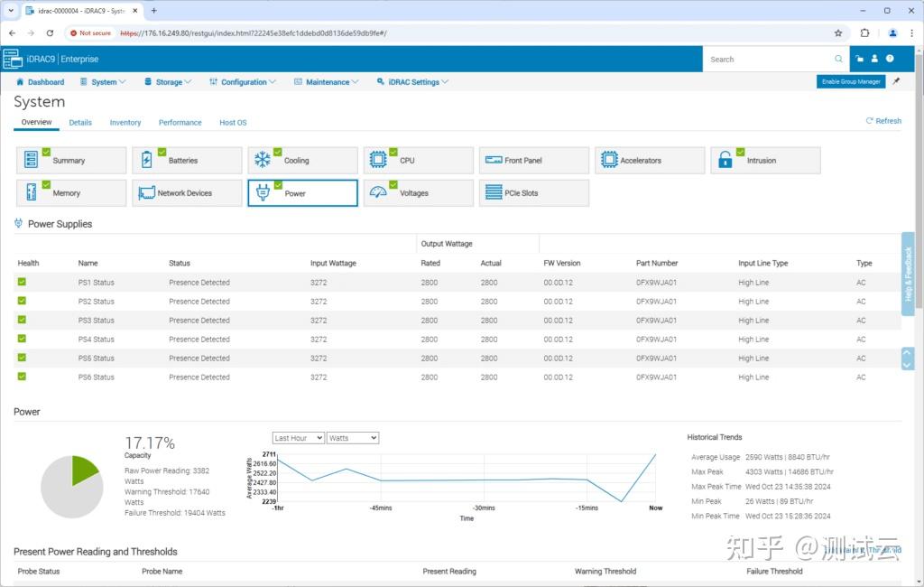Viewport: 924px width, 587px height.
Task: Select the CPU chip tile
Action: (418, 161)
